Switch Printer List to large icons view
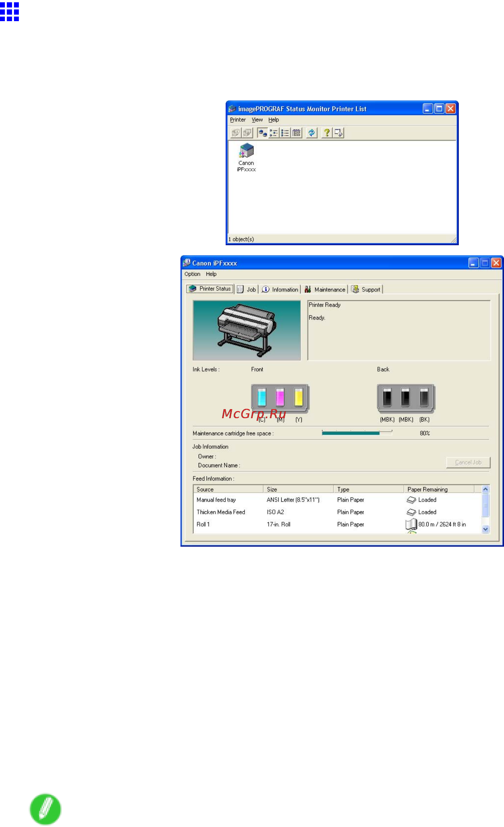Viewport: 504px width, 827px height. point(262,133)
